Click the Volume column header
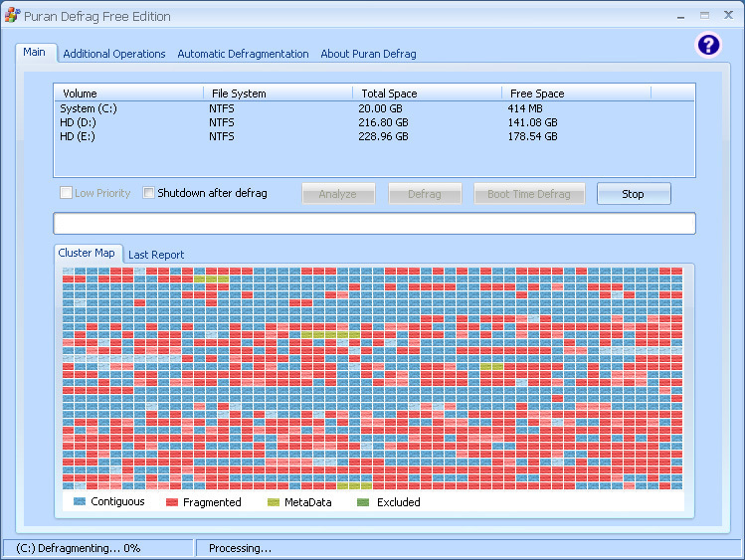This screenshot has width=745, height=560. click(128, 93)
